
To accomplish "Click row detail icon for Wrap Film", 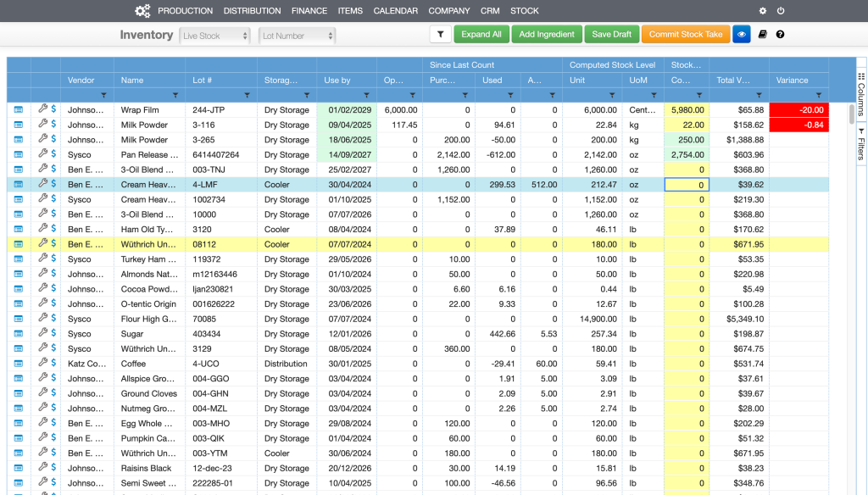I will coord(19,109).
